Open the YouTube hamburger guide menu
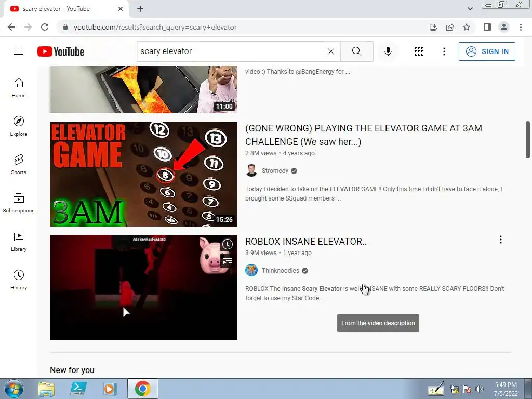 [x=19, y=51]
